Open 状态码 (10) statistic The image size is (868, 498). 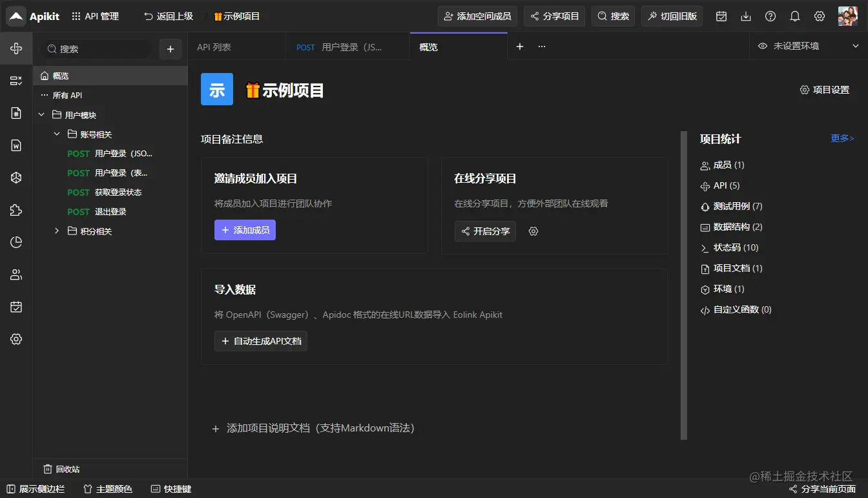pyautogui.click(x=730, y=248)
